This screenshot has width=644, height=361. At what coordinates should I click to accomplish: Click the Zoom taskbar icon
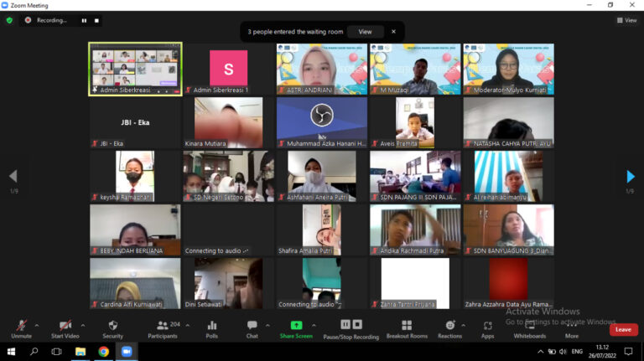(127, 352)
